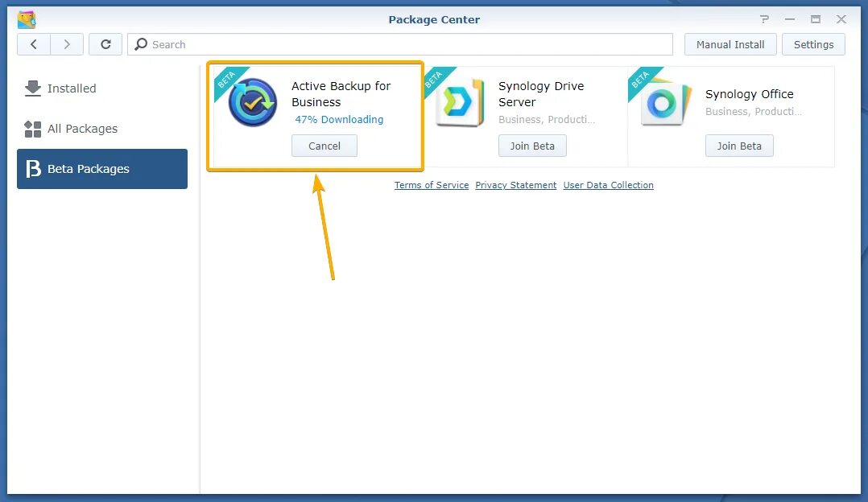Open the Privacy Statement link
Image resolution: width=868 pixels, height=502 pixels.
[x=516, y=185]
